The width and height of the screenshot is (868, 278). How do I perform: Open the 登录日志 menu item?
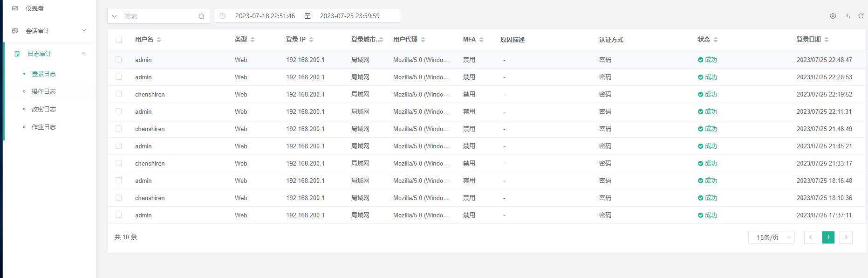click(44, 74)
